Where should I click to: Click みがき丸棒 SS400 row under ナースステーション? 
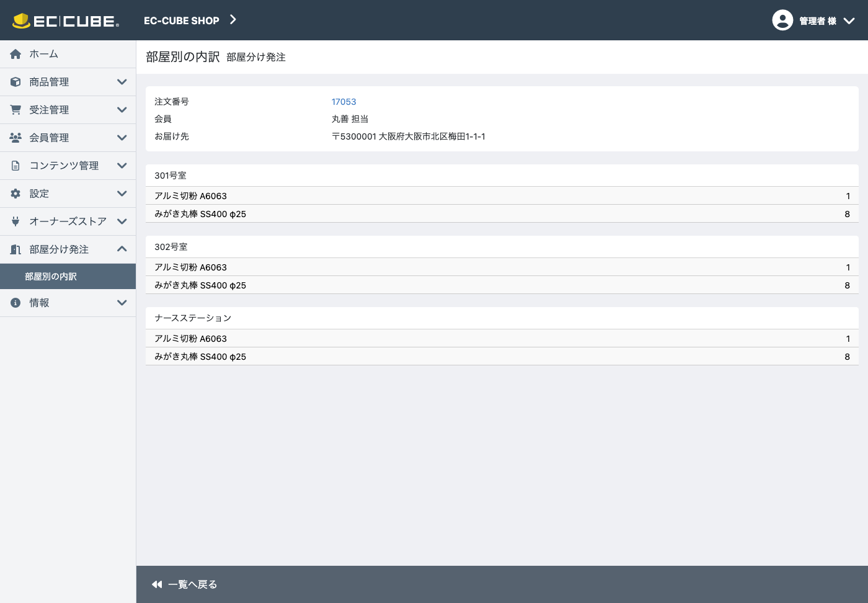(502, 357)
